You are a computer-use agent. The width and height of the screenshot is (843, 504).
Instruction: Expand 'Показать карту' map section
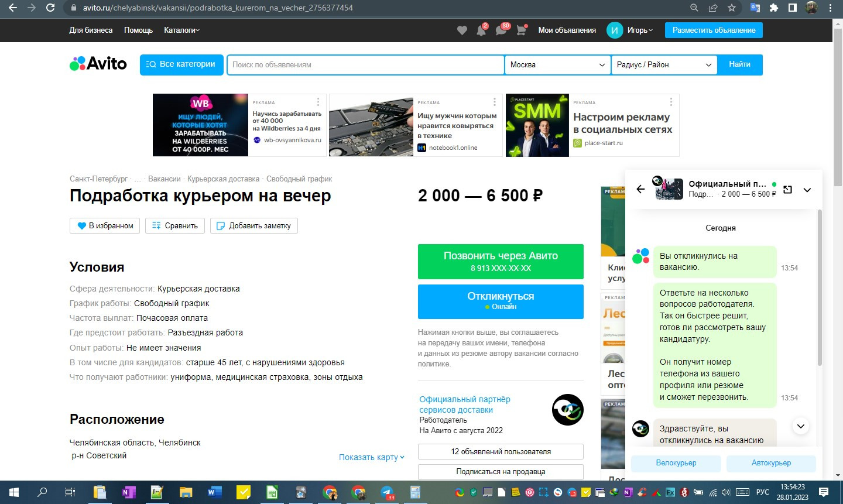[x=372, y=457]
